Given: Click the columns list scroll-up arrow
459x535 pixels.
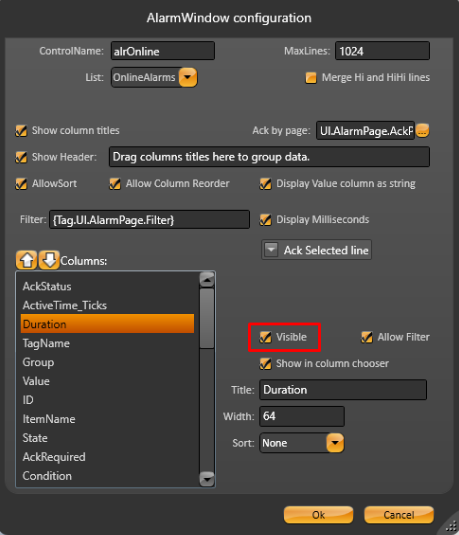Looking at the screenshot, I should tap(207, 280).
